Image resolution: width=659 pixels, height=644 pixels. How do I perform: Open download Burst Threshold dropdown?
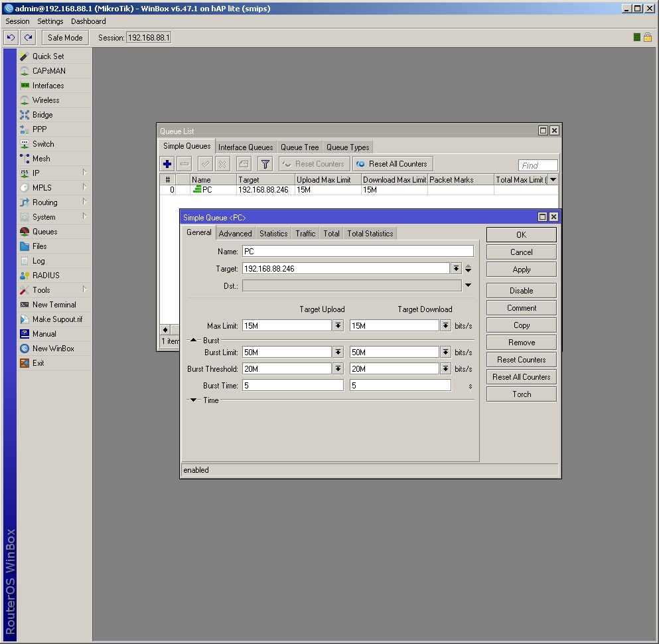(446, 369)
